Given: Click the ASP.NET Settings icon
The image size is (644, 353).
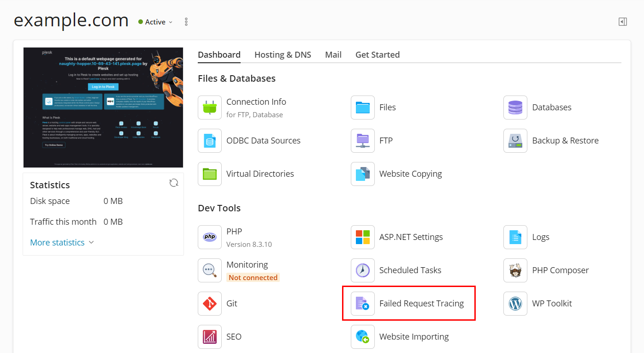Looking at the screenshot, I should [363, 237].
